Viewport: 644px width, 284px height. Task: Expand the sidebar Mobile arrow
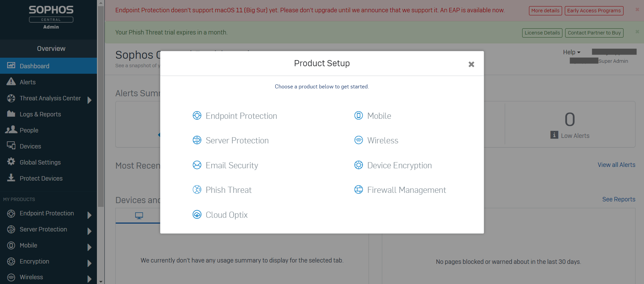click(89, 247)
